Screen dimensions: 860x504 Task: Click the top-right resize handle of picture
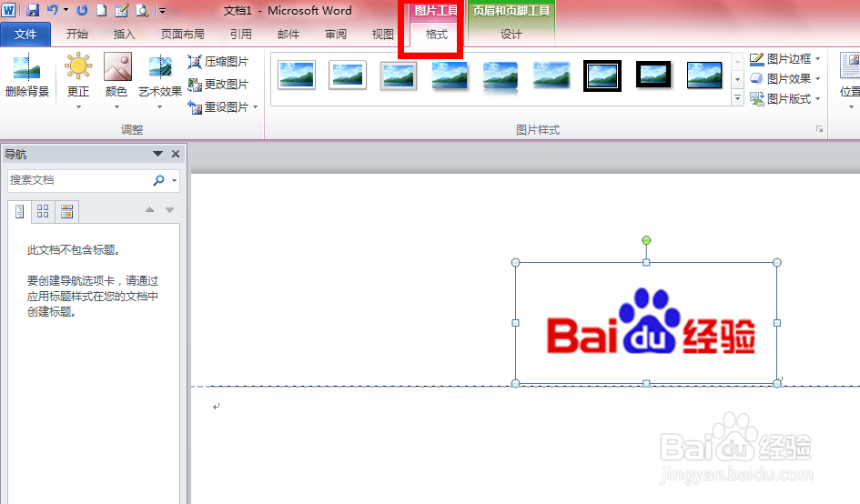point(777,263)
